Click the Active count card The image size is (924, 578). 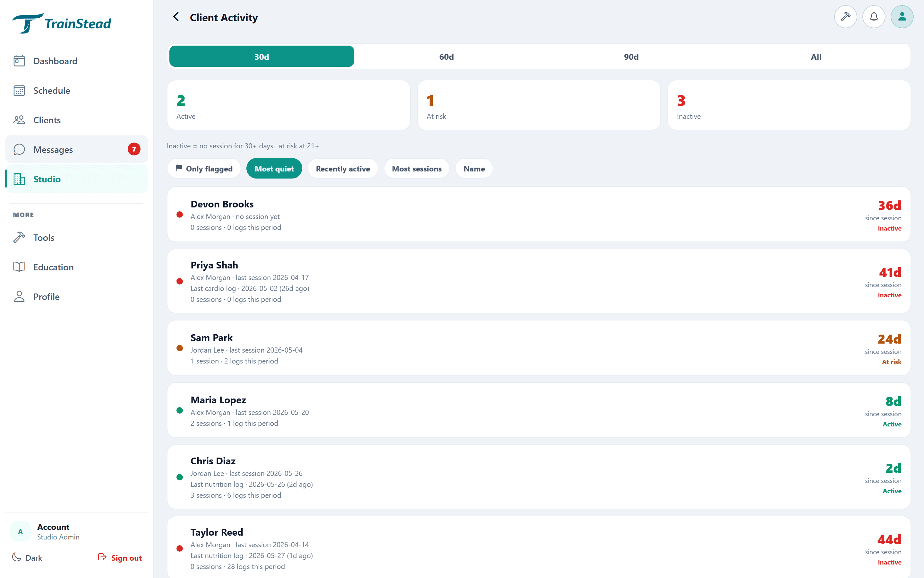(x=289, y=105)
